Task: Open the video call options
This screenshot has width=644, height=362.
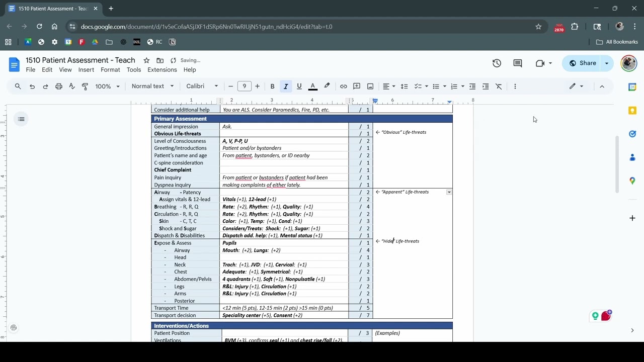Action: [x=544, y=63]
